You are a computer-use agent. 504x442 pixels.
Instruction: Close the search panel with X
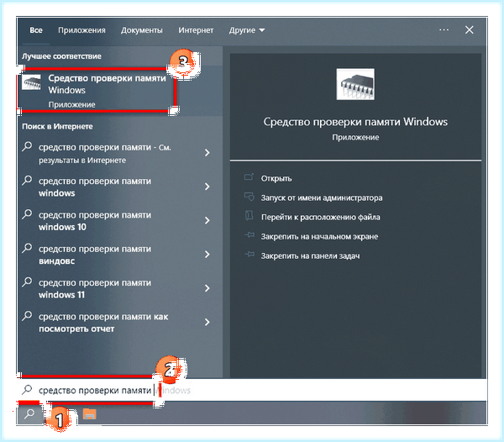pos(470,30)
